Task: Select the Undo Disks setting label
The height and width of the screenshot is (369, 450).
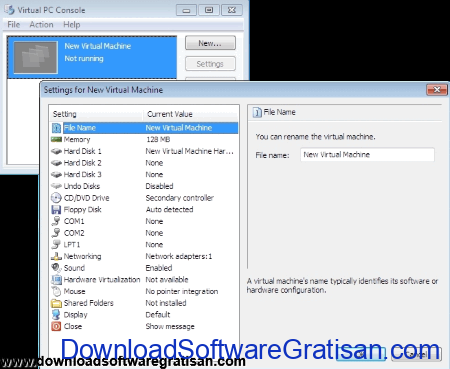Action: tap(82, 186)
